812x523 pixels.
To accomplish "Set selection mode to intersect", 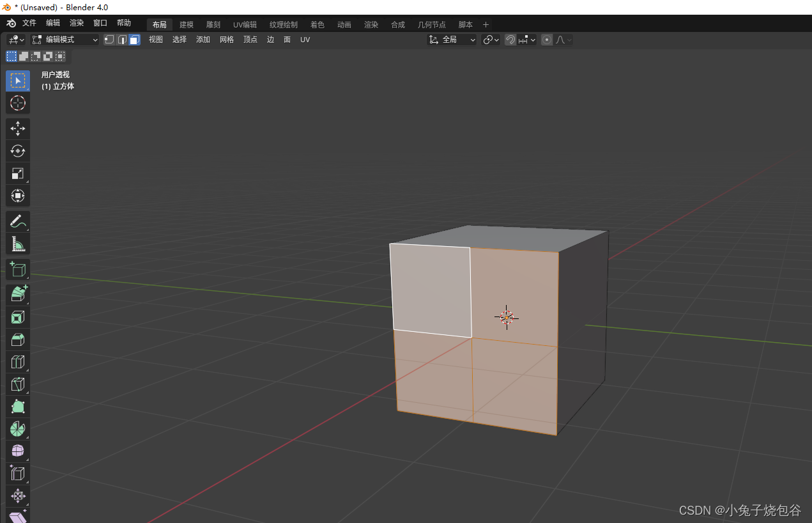I will pos(60,56).
